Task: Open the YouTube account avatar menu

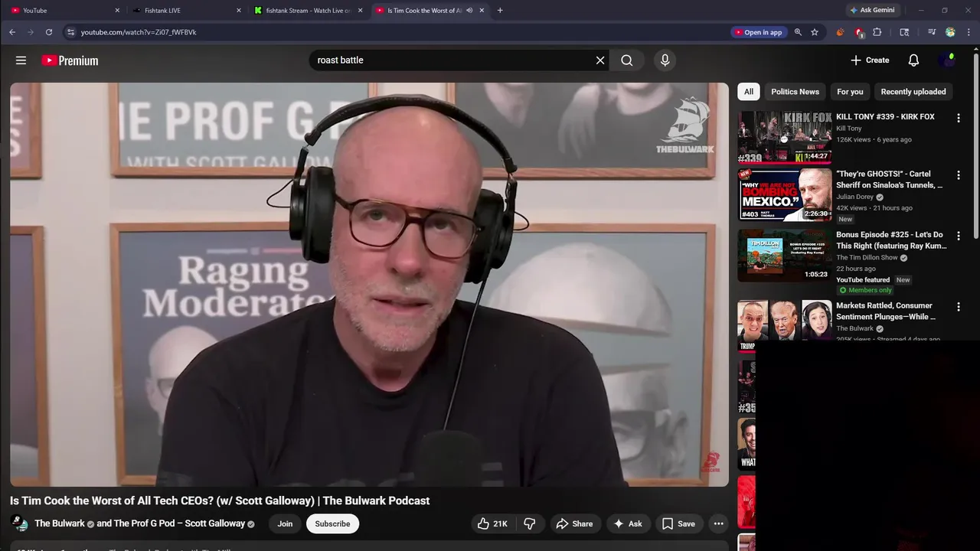Action: click(x=948, y=60)
